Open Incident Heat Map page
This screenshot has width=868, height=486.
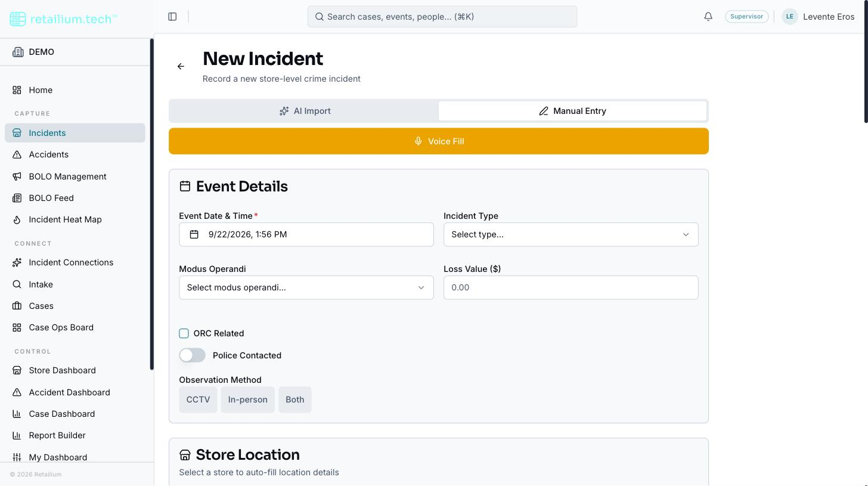click(x=75, y=219)
